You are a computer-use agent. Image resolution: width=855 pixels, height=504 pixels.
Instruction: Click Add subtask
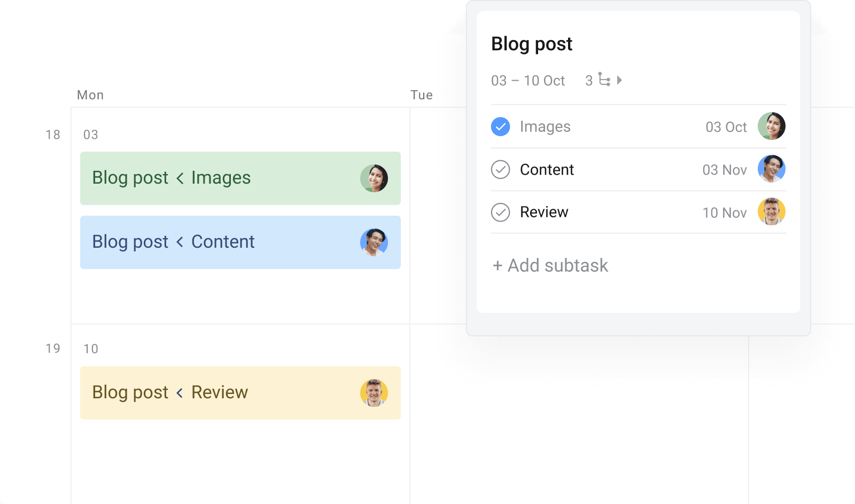[550, 265]
